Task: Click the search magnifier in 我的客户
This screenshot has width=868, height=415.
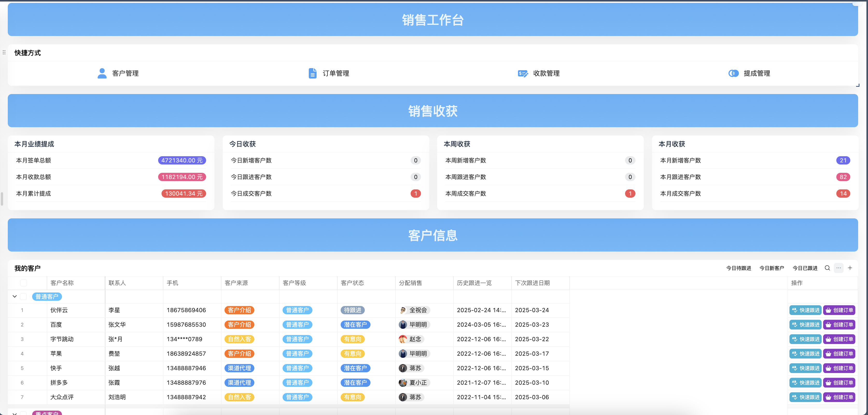Action: [827, 268]
